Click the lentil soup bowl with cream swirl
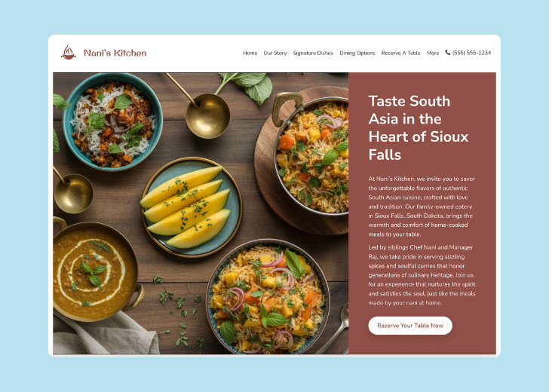The image size is (549, 392). [x=95, y=270]
